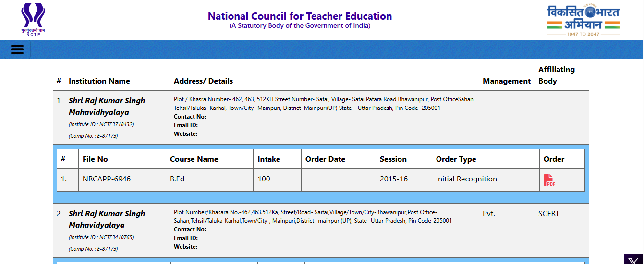
Task: Click the Course Name column header
Action: click(x=194, y=159)
